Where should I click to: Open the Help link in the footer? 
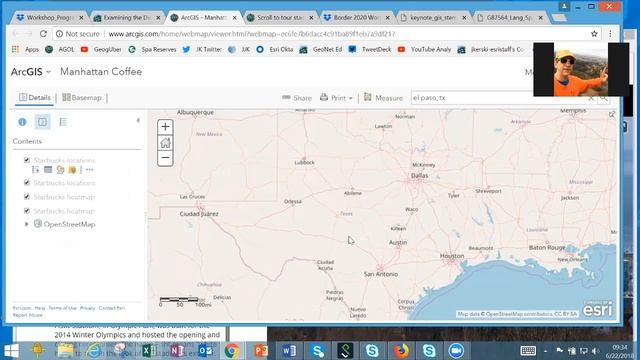[40, 308]
